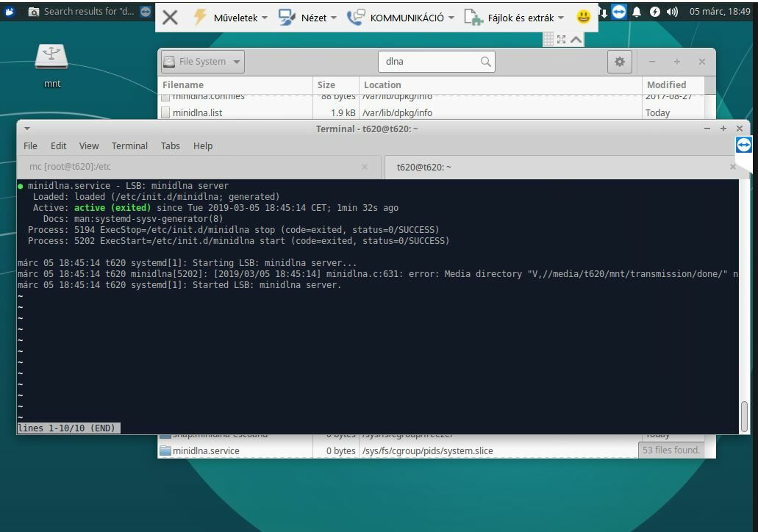Open the terminal File menu

coord(30,145)
